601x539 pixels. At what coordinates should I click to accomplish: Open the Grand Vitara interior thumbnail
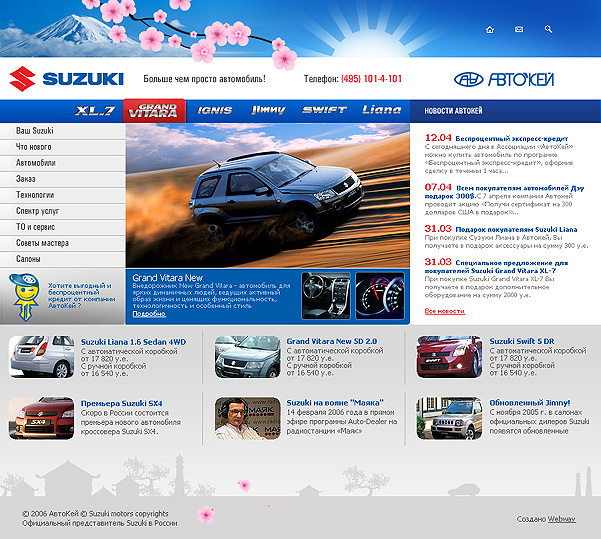pyautogui.click(x=326, y=296)
